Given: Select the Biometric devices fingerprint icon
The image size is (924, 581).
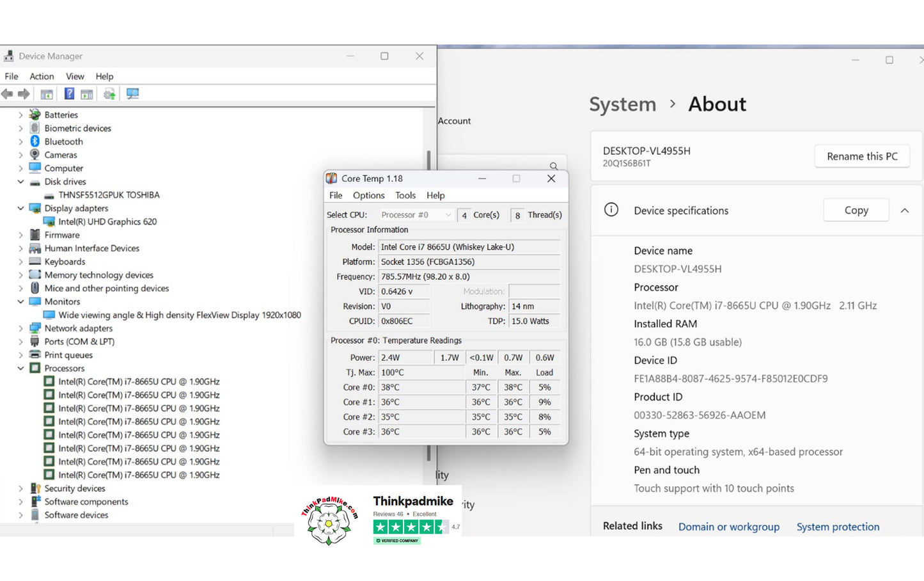Looking at the screenshot, I should click(x=35, y=128).
